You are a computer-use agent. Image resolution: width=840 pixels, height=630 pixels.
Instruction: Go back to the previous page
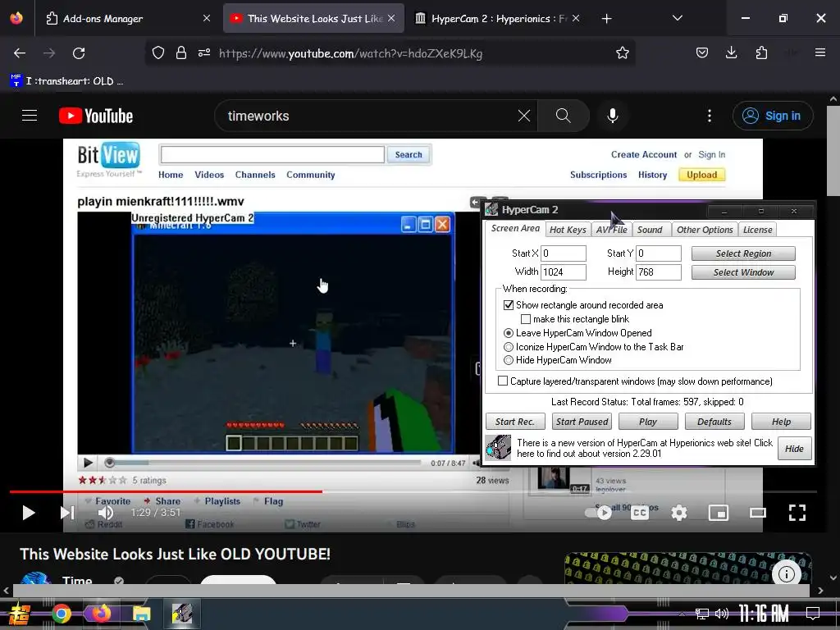20,53
